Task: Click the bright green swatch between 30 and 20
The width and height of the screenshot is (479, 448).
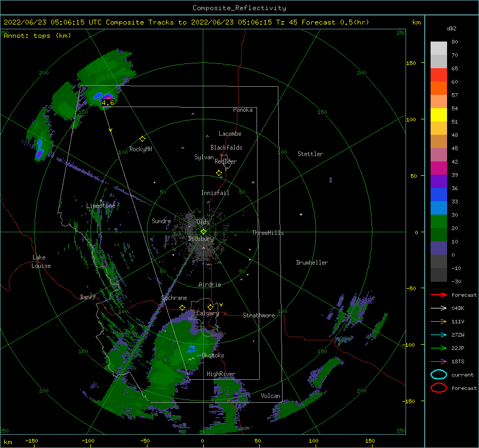Action: pyautogui.click(x=439, y=222)
